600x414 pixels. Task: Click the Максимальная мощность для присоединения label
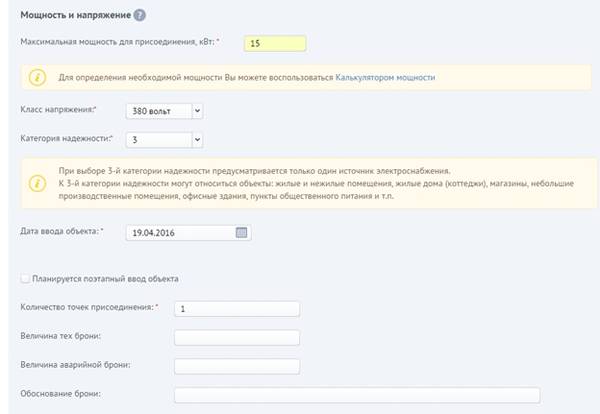click(x=119, y=42)
